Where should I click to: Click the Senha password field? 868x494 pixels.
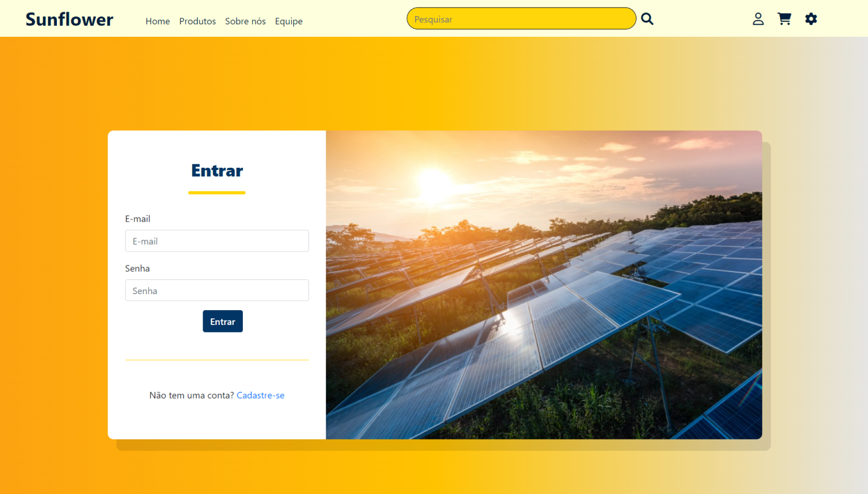(x=216, y=290)
